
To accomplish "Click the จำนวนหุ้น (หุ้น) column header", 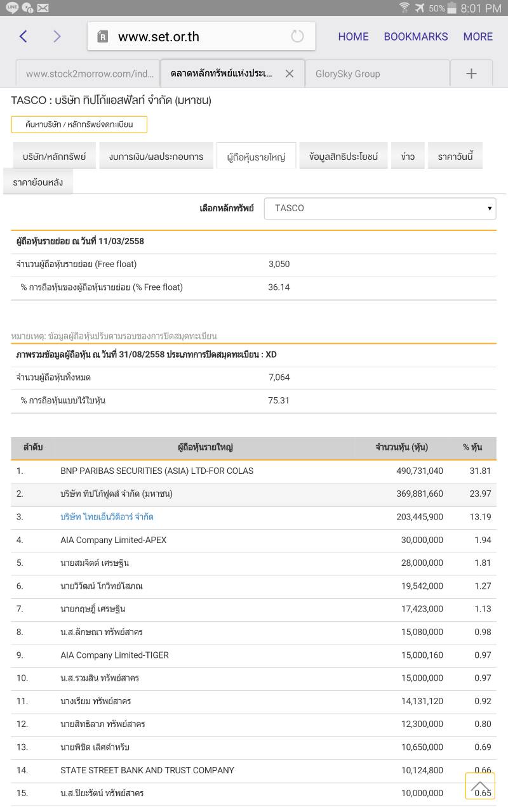I will pos(401,447).
